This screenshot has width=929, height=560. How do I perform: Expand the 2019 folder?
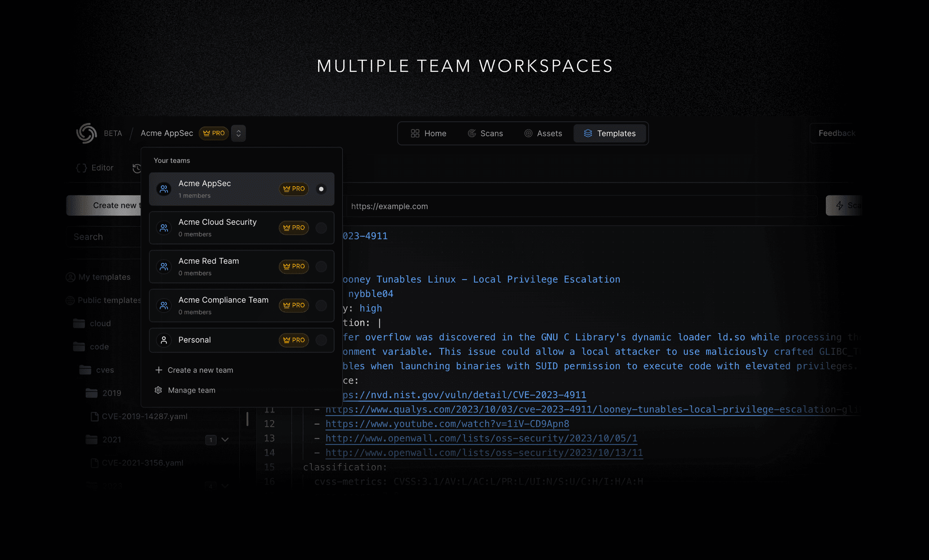tap(104, 393)
